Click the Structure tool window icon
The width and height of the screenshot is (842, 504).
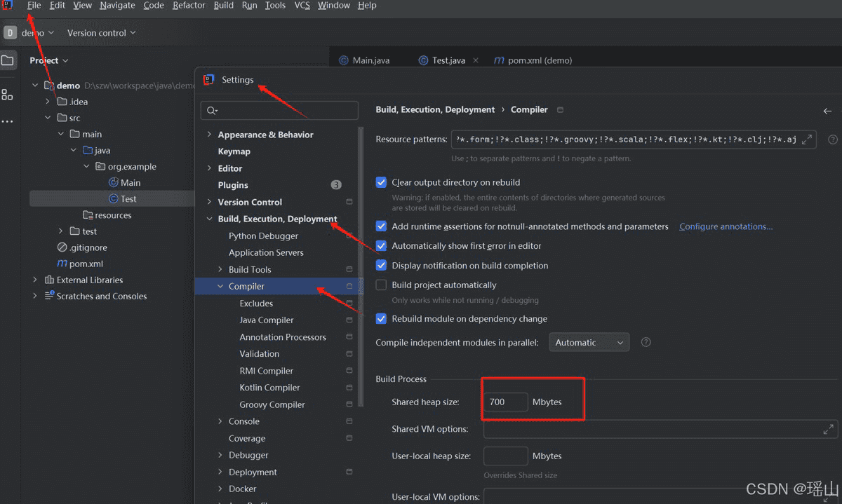(x=7, y=95)
